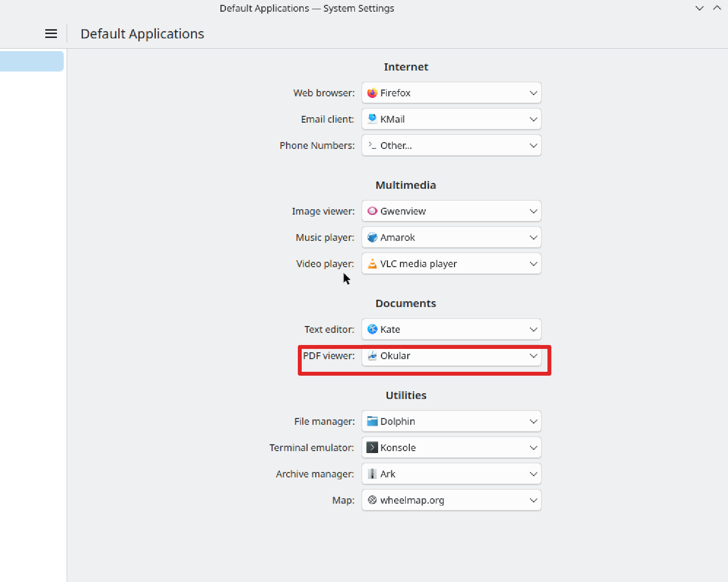728x582 pixels.
Task: Open the hamburger menu
Action: point(51,34)
